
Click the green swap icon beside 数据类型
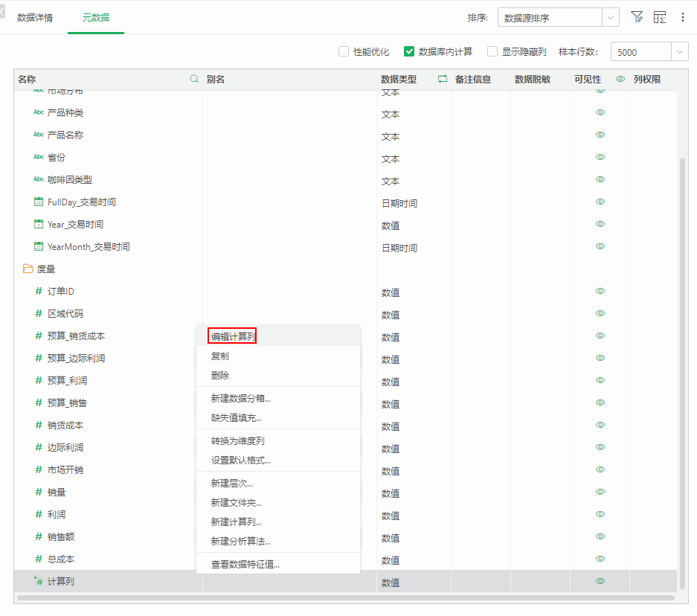click(x=443, y=79)
